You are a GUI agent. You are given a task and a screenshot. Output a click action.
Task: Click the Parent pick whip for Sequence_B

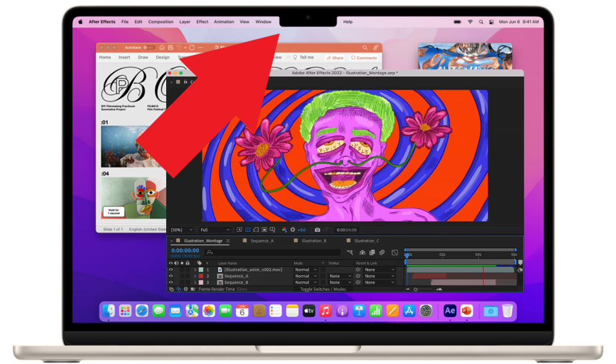[x=358, y=283]
